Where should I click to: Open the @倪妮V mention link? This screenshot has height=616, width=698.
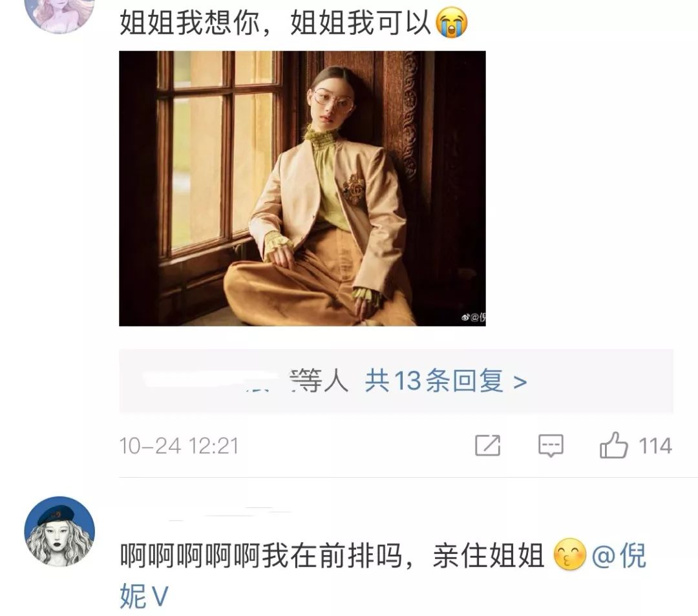click(x=383, y=575)
